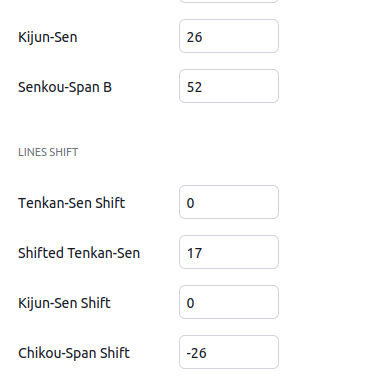
Task: Click the Tenkan-Sen Shift label
Action: 71,203
